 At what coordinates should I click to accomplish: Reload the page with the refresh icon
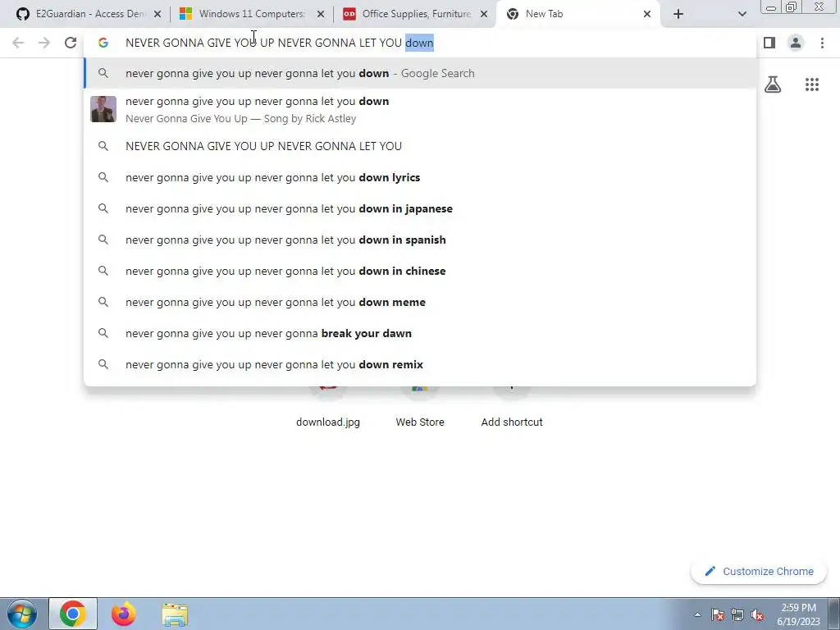point(71,43)
